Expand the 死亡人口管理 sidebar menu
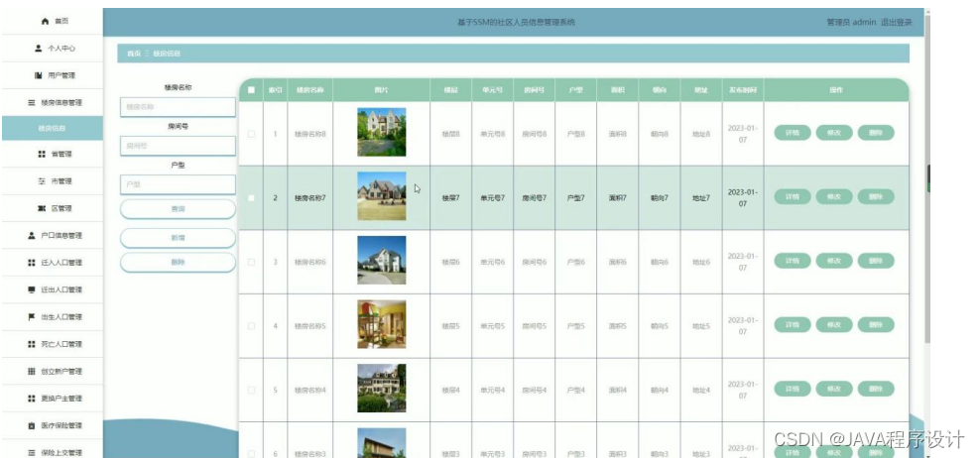 pyautogui.click(x=53, y=344)
